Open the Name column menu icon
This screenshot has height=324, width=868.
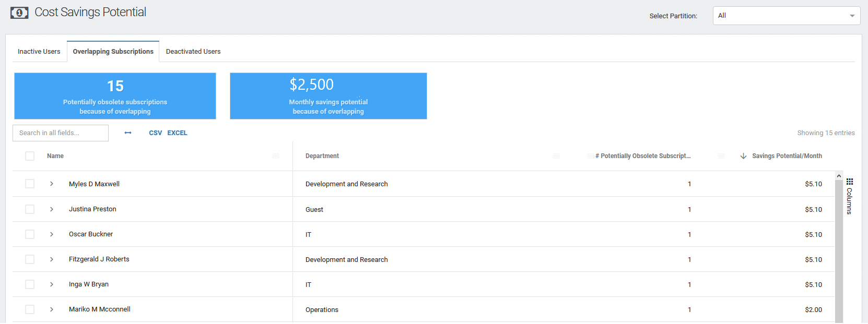[276, 156]
